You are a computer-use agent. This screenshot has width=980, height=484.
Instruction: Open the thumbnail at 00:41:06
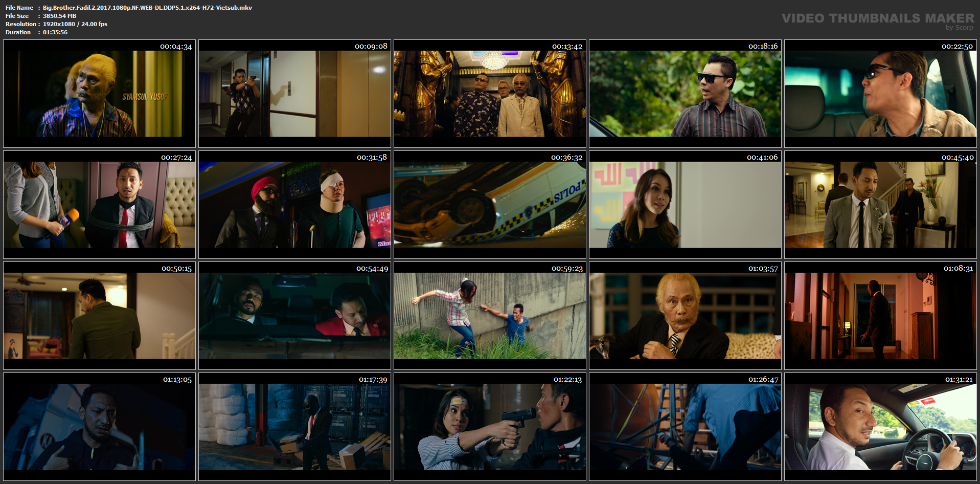click(685, 205)
